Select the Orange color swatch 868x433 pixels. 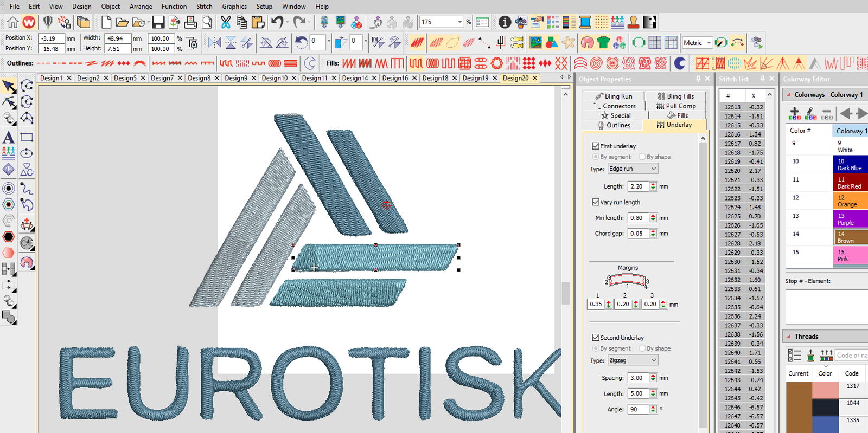click(850, 201)
